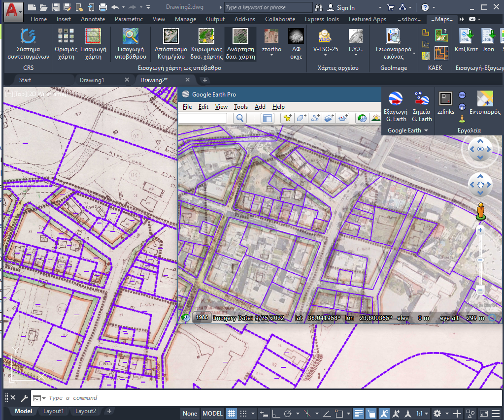The height and width of the screenshot is (420, 504).
Task: Click the KAEK parcel question-mark icon
Action: coord(441,34)
